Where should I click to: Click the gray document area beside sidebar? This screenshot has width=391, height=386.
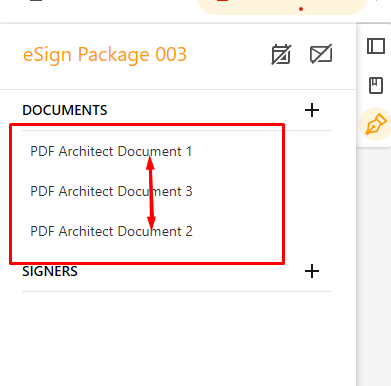[374, 267]
